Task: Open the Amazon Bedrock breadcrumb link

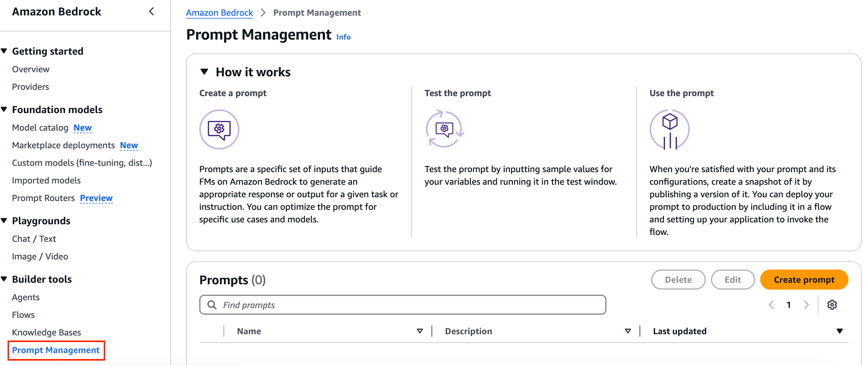Action: [219, 13]
